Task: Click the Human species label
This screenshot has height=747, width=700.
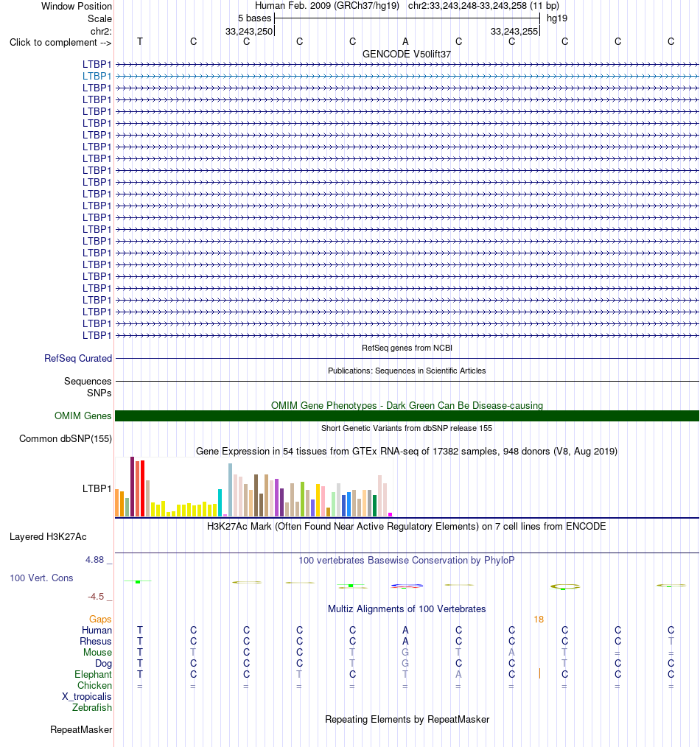Action: click(x=97, y=631)
